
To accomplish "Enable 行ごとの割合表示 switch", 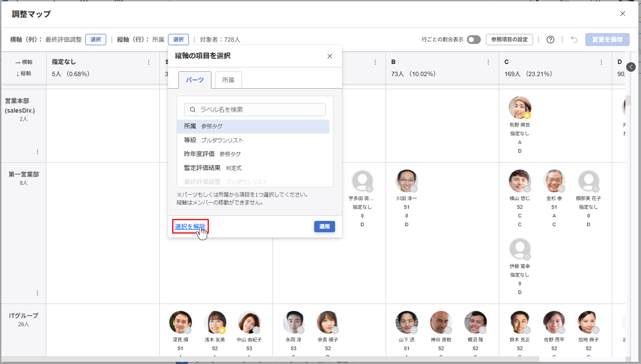I will click(x=474, y=40).
